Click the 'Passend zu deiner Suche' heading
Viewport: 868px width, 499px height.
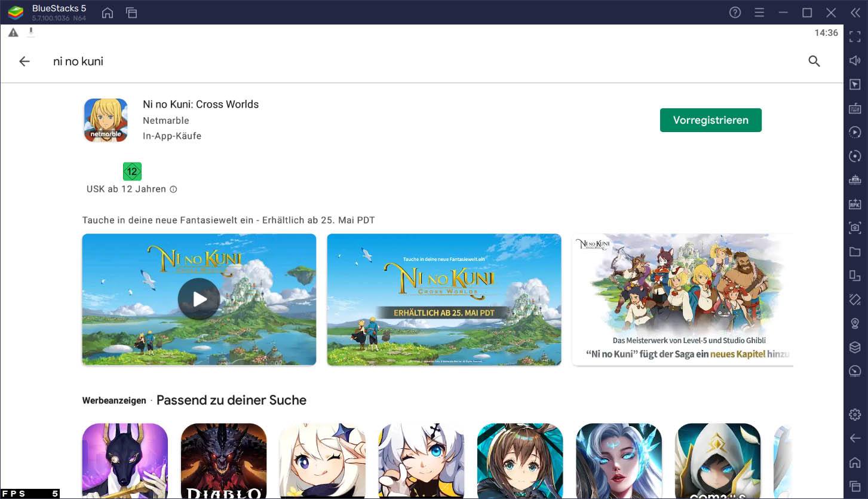click(231, 400)
